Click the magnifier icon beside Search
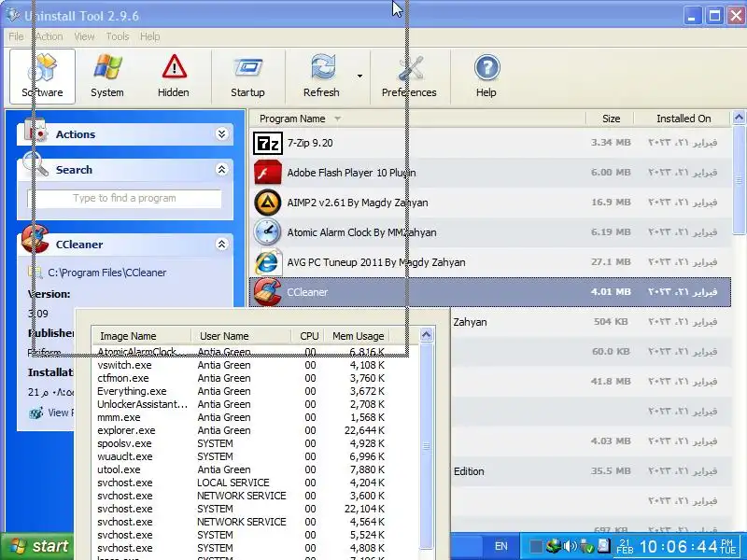The image size is (747, 560). (36, 165)
